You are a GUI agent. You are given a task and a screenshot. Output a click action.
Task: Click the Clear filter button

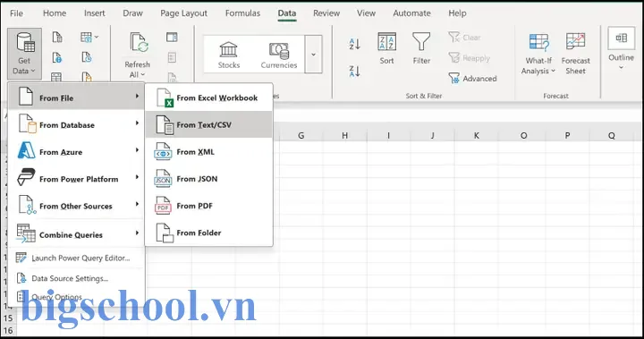tap(464, 38)
